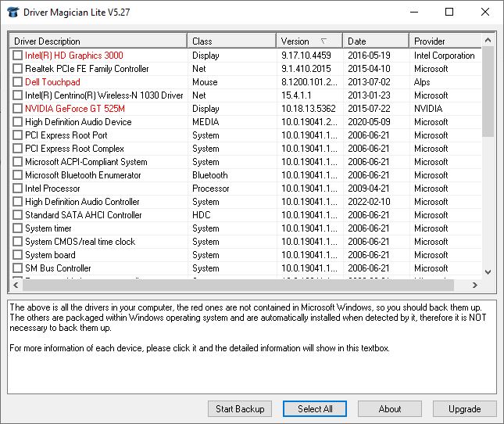Click the Driver Magician hat icon in title bar

[x=13, y=13]
